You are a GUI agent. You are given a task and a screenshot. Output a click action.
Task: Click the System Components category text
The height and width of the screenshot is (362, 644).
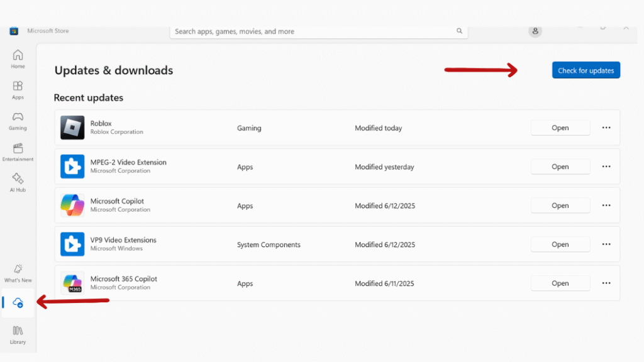(269, 244)
